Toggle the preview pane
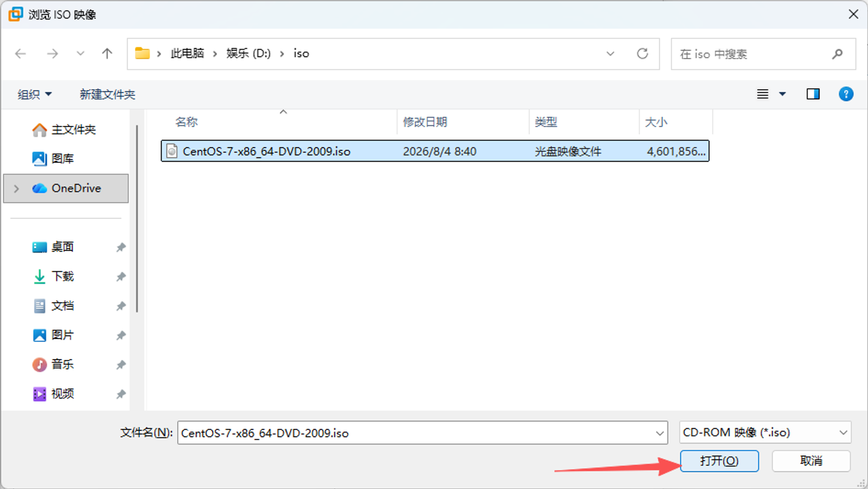868x489 pixels. click(813, 94)
